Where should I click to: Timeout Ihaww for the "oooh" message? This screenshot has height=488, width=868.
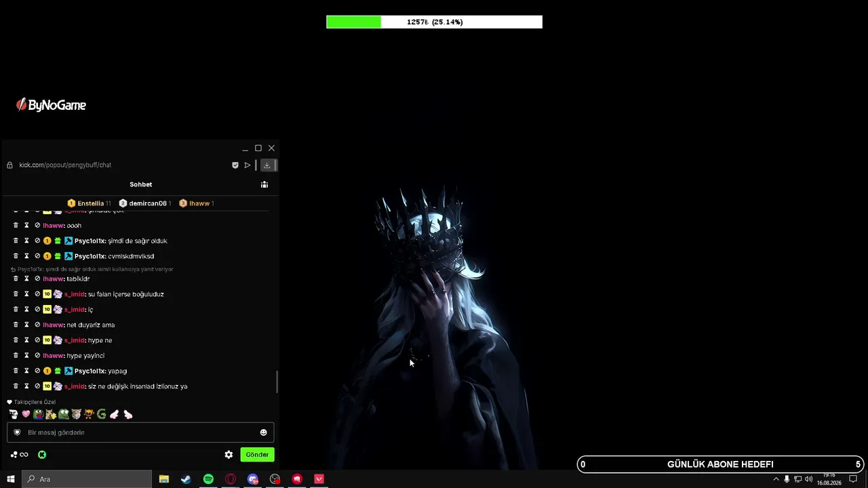pyautogui.click(x=27, y=225)
